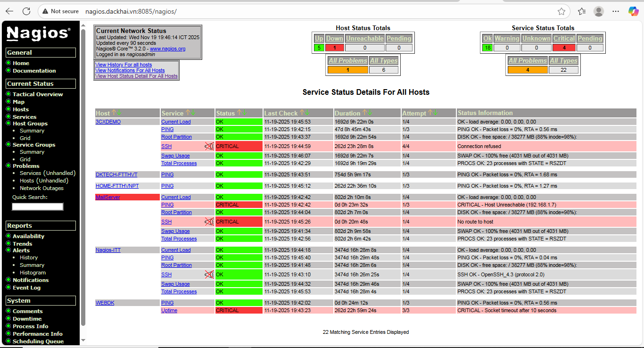Select Services (Unhandled) under Problems
The height and width of the screenshot is (348, 644).
pos(47,173)
